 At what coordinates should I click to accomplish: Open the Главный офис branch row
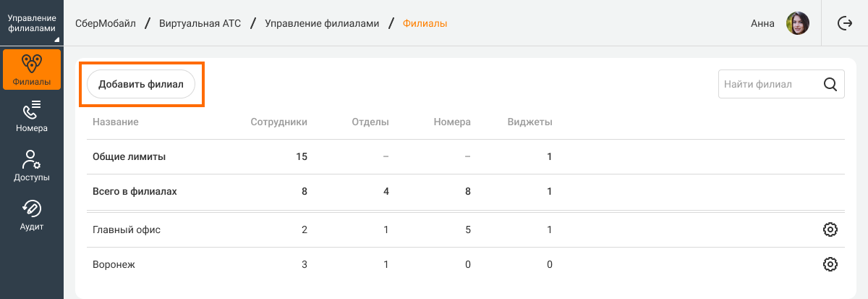click(x=127, y=229)
